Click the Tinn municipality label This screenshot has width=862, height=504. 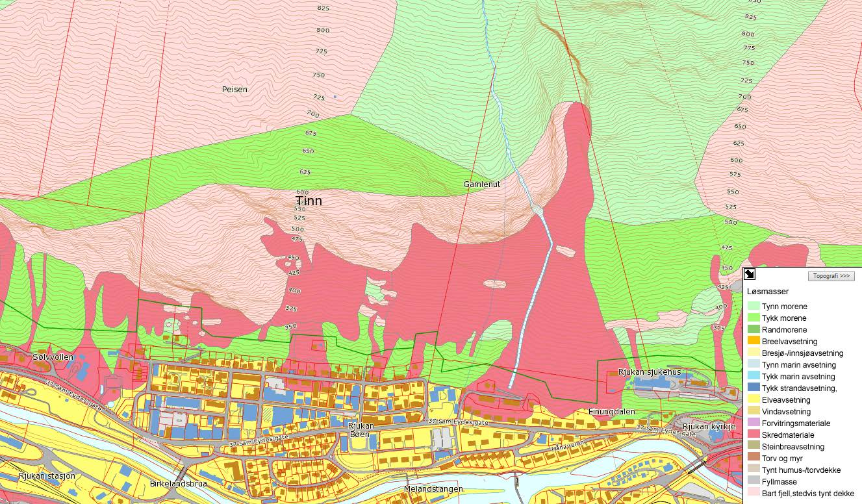point(309,201)
